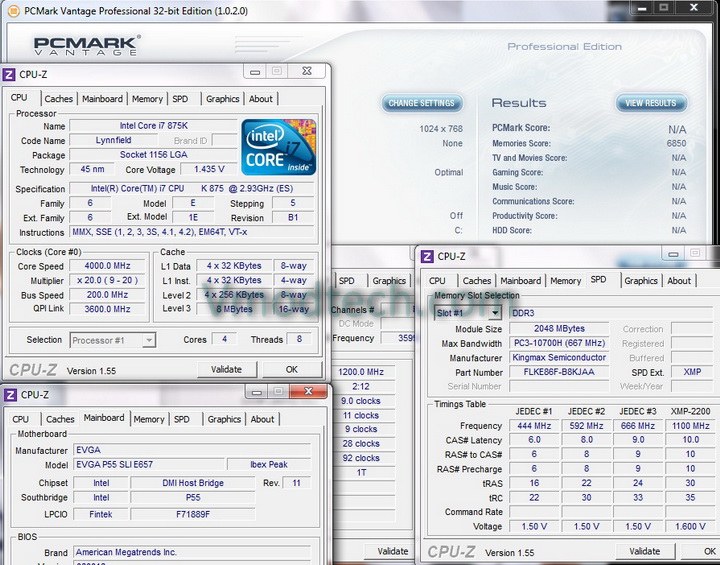The image size is (720, 565).
Task: Click the Package value Socket 1156 LGA
Action: 153,155
